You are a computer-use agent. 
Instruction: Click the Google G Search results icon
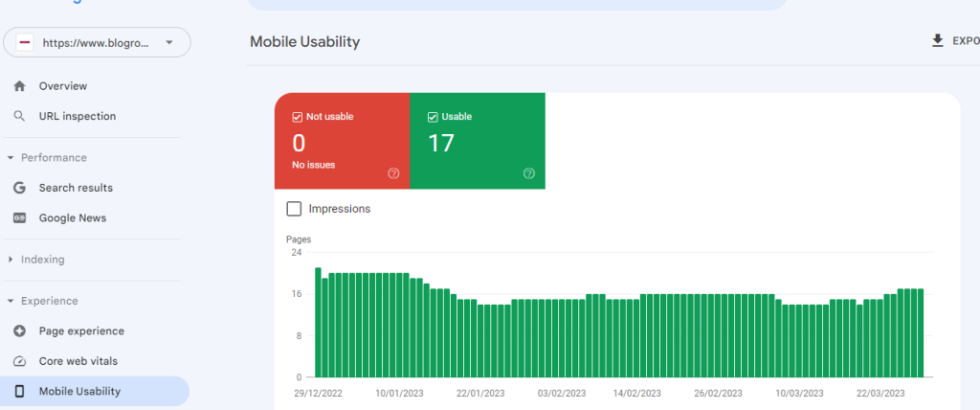click(19, 188)
